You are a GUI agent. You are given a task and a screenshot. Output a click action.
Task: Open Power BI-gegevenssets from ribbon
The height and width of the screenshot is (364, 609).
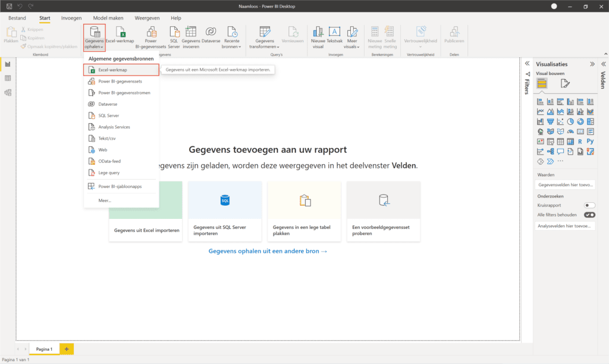150,37
